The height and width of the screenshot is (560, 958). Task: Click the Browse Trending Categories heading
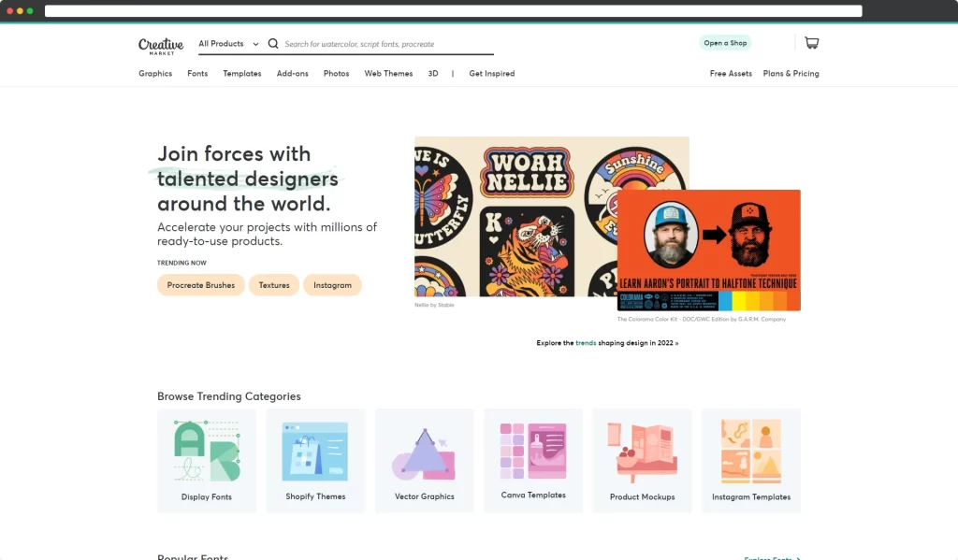pyautogui.click(x=229, y=396)
